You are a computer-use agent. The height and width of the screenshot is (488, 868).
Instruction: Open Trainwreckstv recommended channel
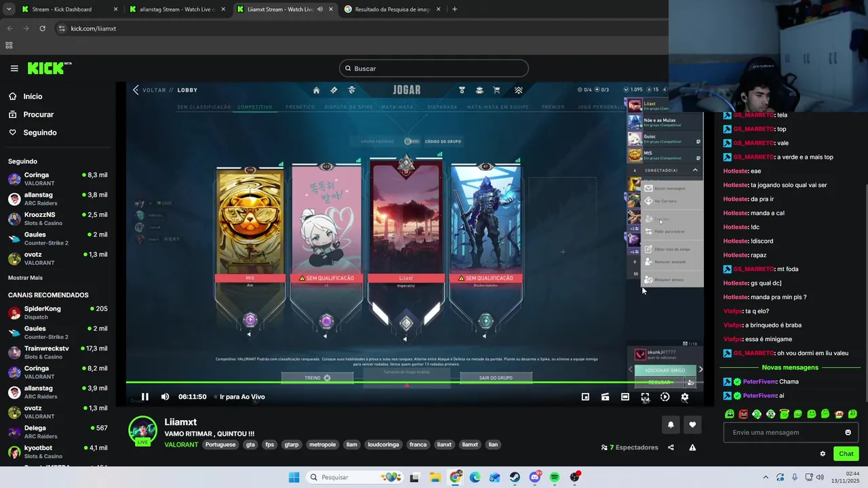coord(58,352)
